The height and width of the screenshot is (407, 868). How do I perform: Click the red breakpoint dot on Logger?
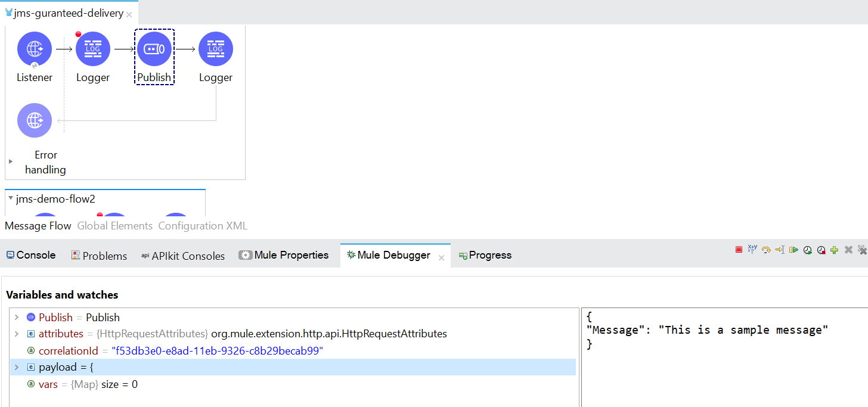tap(78, 34)
